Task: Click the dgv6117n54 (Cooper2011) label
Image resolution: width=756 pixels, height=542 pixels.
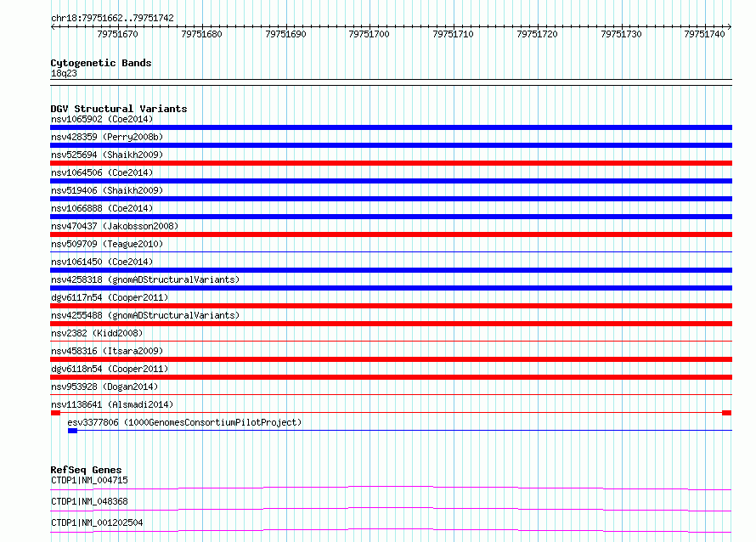Action: click(x=110, y=297)
